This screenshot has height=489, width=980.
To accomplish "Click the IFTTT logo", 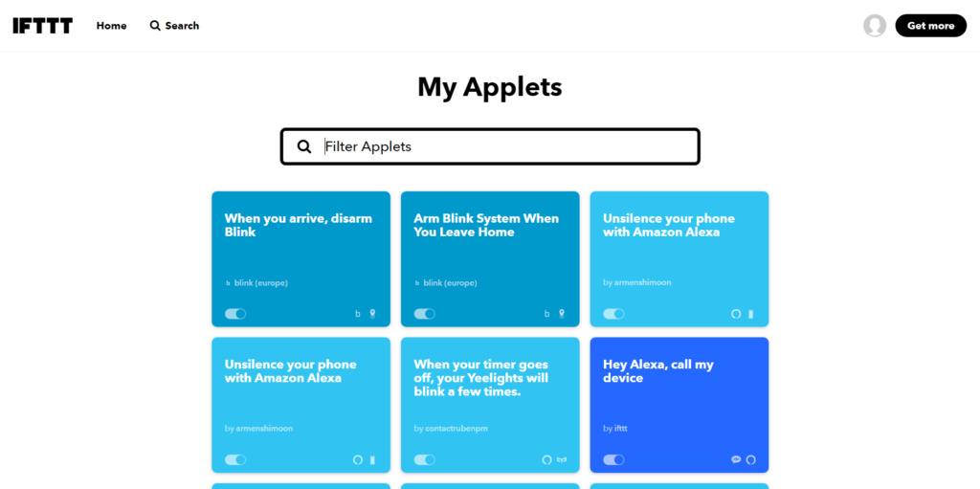I will click(x=42, y=26).
